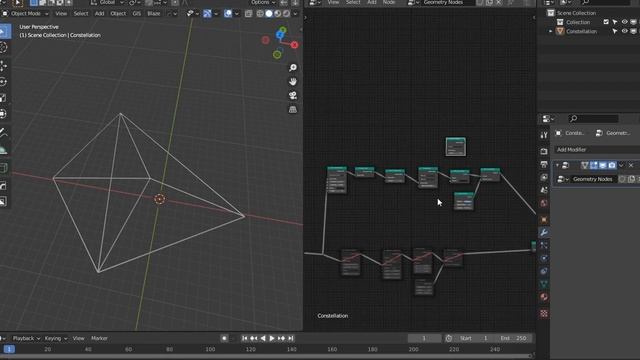Open node group browse dropdown
Image resolution: width=640 pixels, height=360 pixels.
(563, 179)
